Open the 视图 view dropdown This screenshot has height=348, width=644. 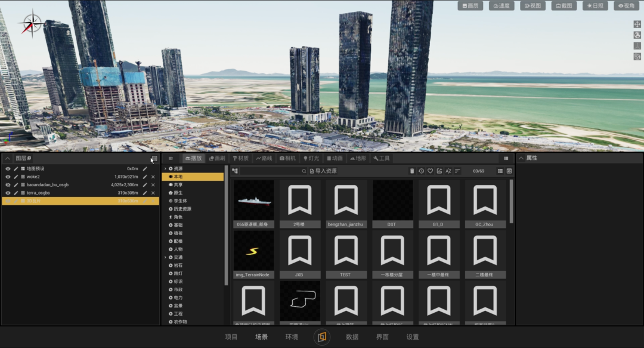coord(532,6)
